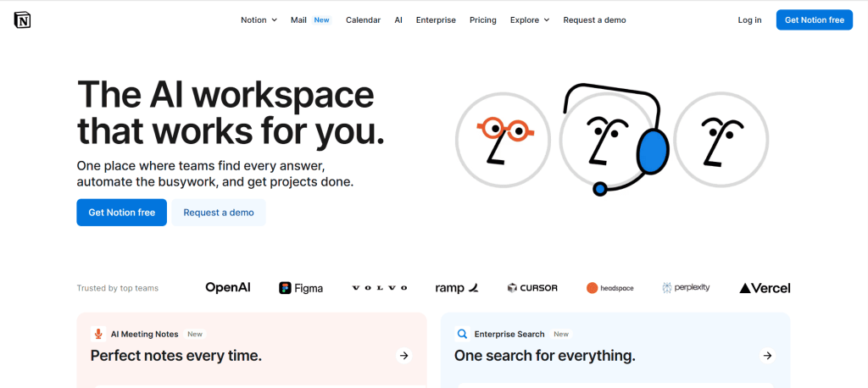This screenshot has width=868, height=388.
Task: Open the Enterprise nav link
Action: click(x=436, y=19)
